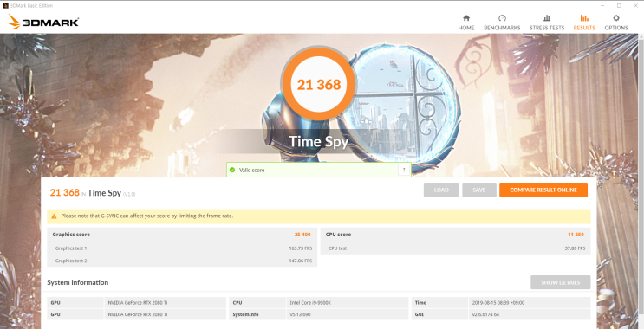
Task: Click the SystemInfo v5.13.690 value
Action: point(299,314)
